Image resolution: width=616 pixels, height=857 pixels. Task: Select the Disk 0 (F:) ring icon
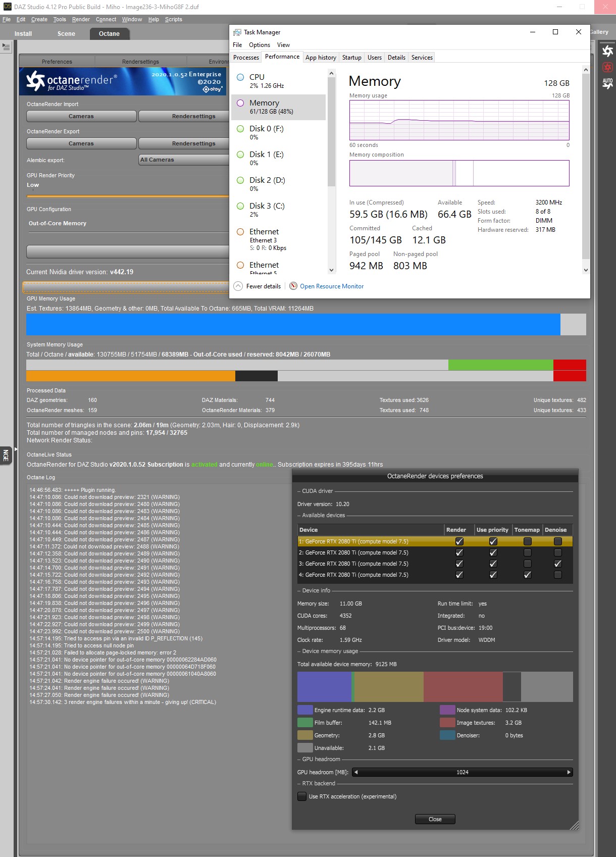[240, 129]
